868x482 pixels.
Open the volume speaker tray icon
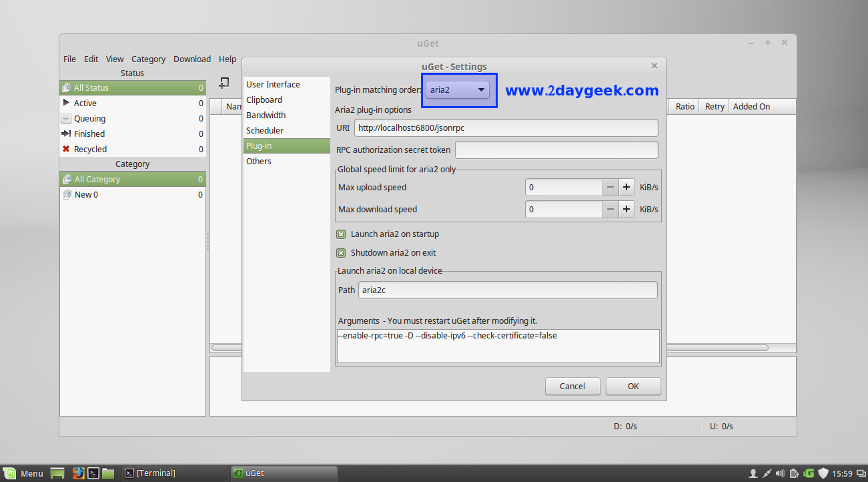tap(781, 473)
